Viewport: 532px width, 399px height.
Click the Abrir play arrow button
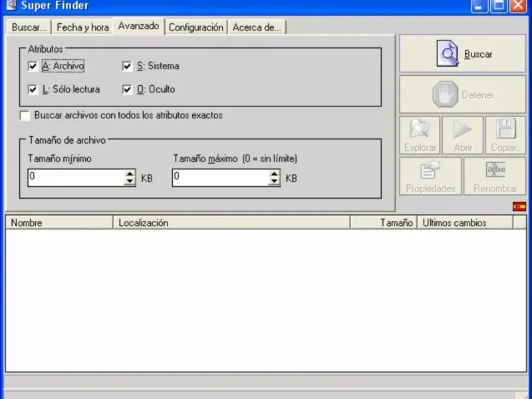click(462, 136)
